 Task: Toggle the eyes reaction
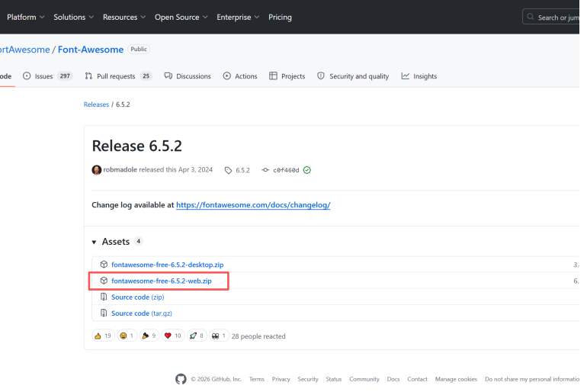click(219, 336)
